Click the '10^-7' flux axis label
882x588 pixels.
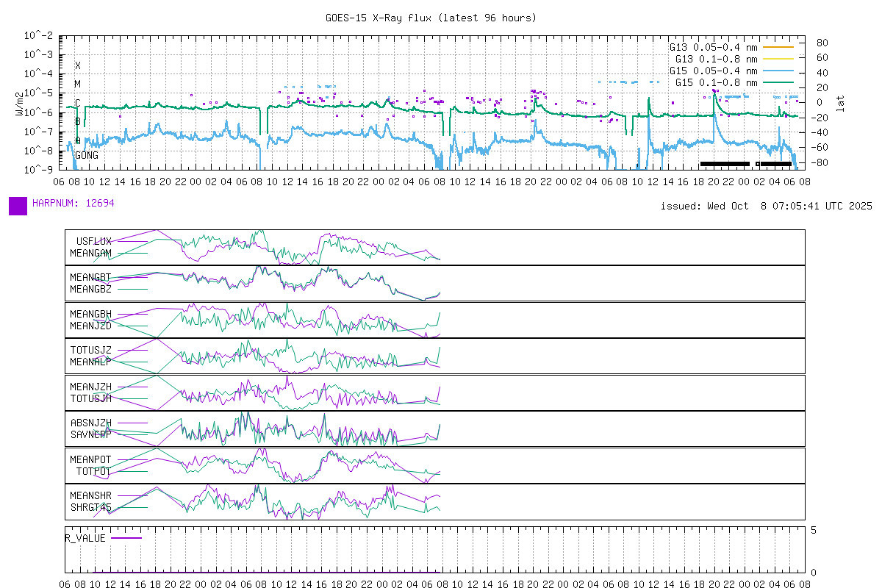(x=38, y=131)
